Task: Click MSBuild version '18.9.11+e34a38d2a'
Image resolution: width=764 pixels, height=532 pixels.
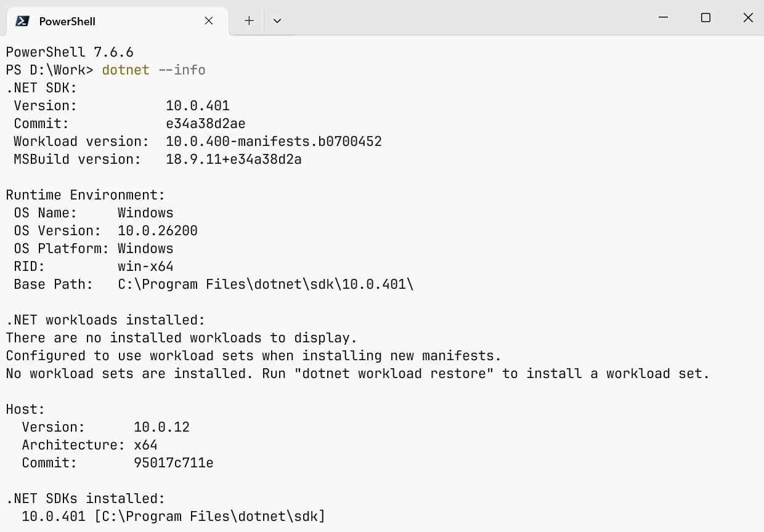Action: tap(234, 159)
